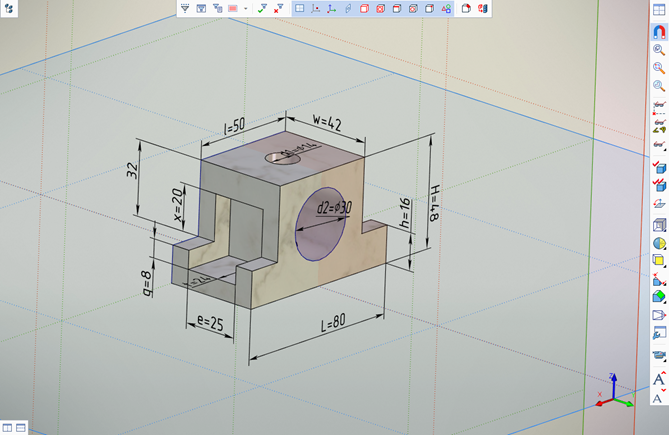The image size is (670, 436).
Task: Click the green check filter icon
Action: coord(262,8)
